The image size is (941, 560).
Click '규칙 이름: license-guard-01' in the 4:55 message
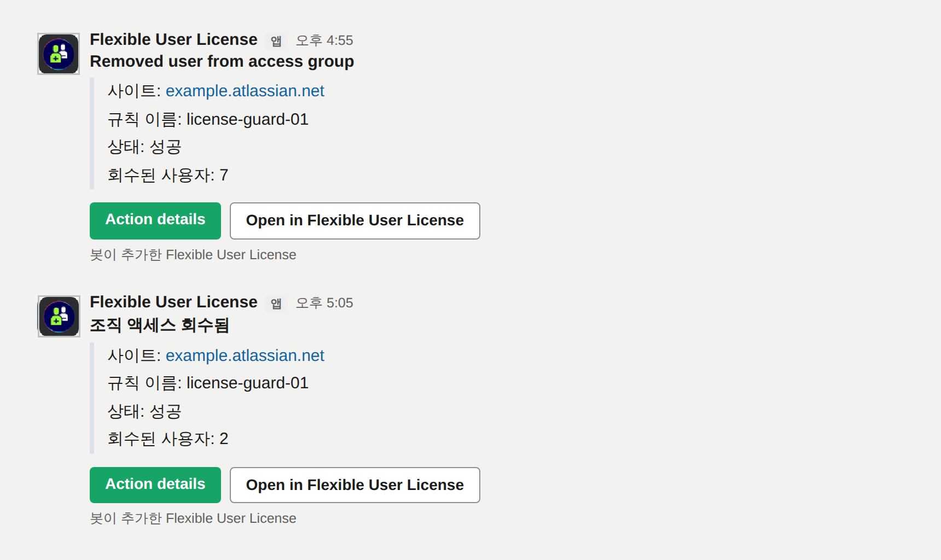pos(208,119)
